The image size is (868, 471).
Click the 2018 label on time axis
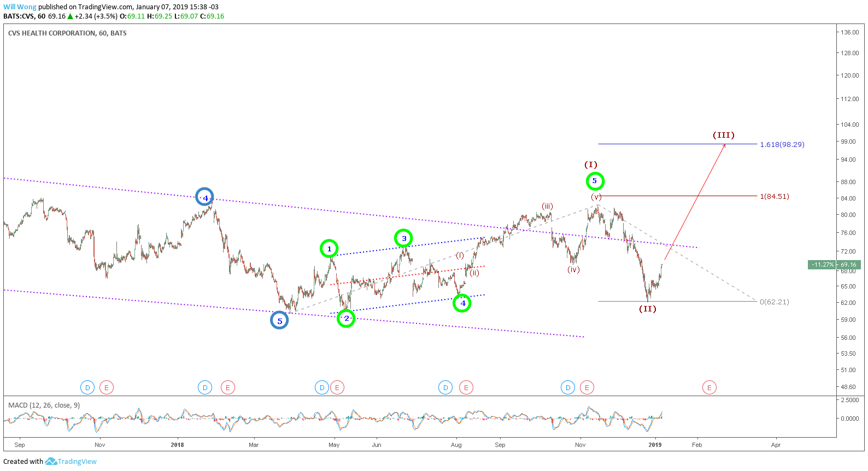pos(177,445)
